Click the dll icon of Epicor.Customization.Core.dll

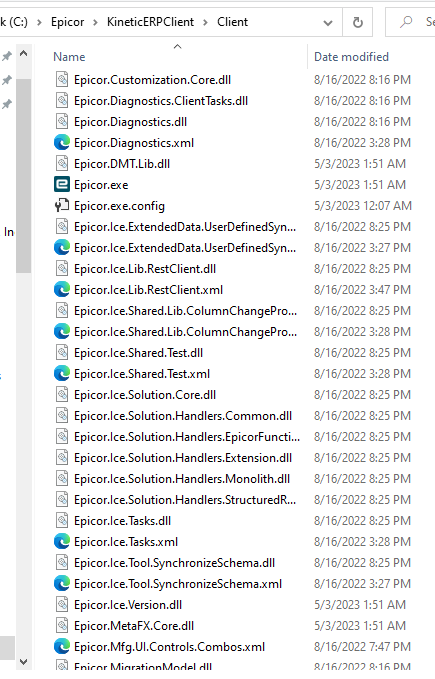[62, 80]
